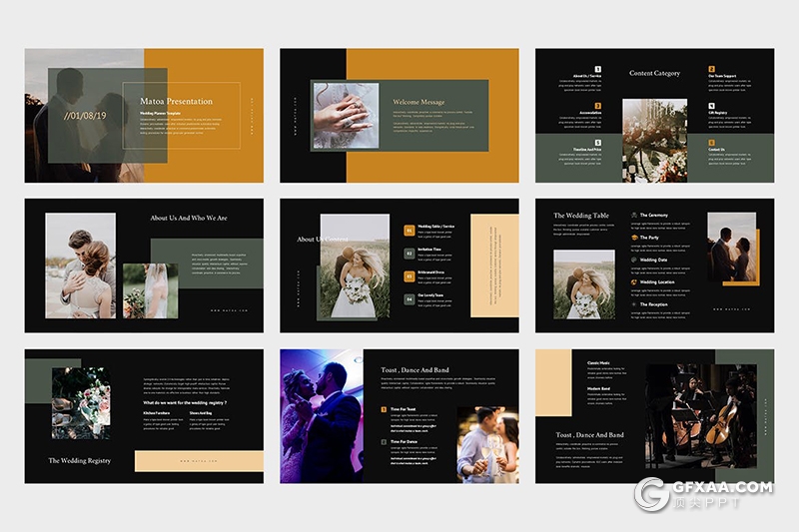Click the GFXAA.COM watermark logo icon

point(652,494)
